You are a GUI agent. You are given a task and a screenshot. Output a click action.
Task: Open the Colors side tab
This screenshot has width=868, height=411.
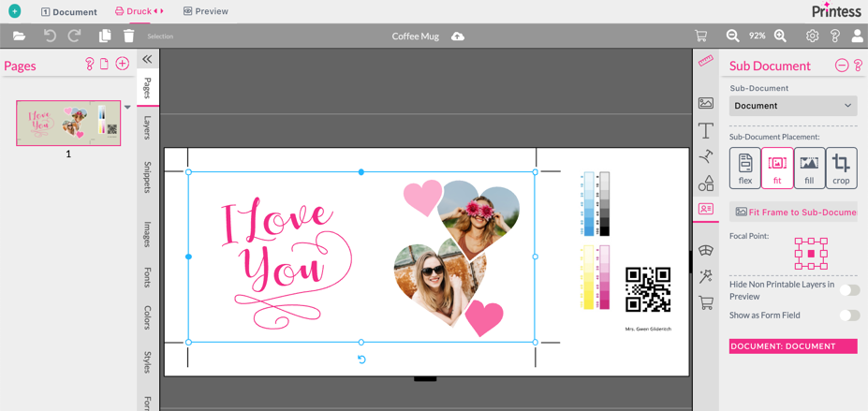[x=147, y=317]
